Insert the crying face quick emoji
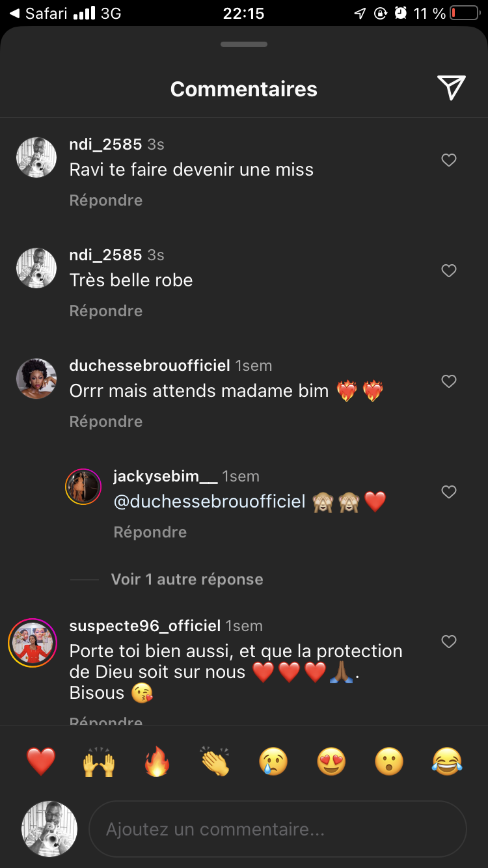This screenshot has width=488, height=868. pos(273,761)
